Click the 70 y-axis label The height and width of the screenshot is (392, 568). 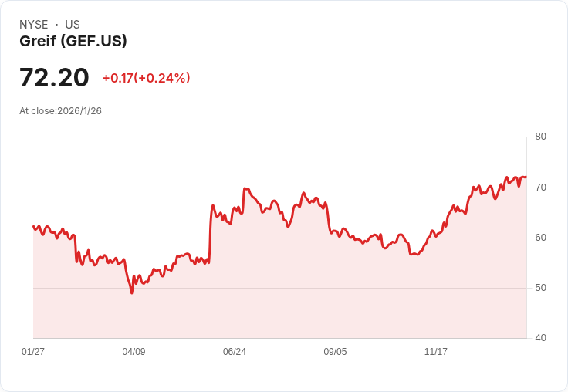pos(540,188)
